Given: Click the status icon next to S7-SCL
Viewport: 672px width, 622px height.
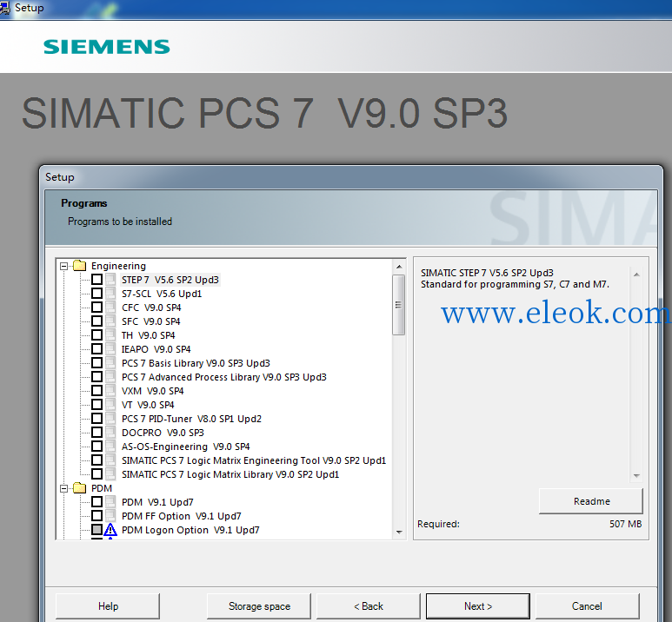Looking at the screenshot, I should (110, 294).
